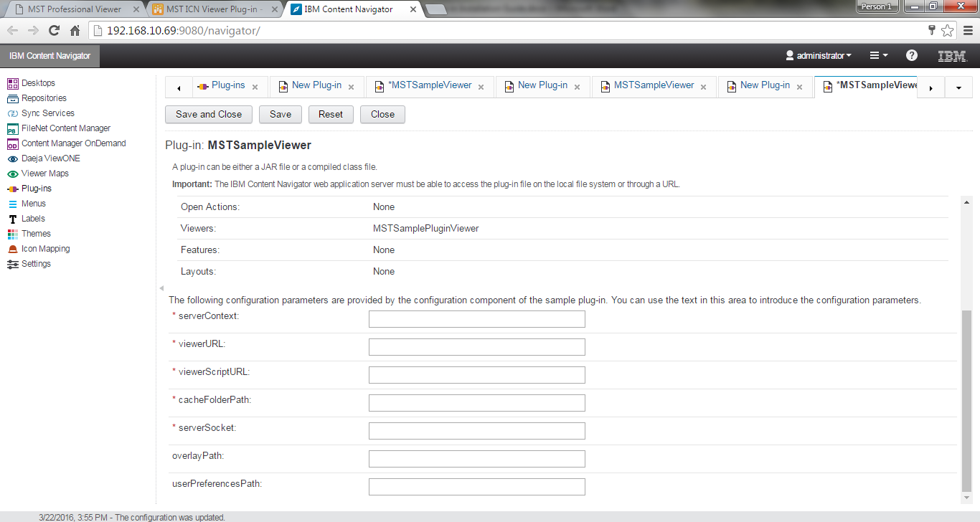The width and height of the screenshot is (980, 522).
Task: Click the configuration was updated status message
Action: pyautogui.click(x=132, y=517)
